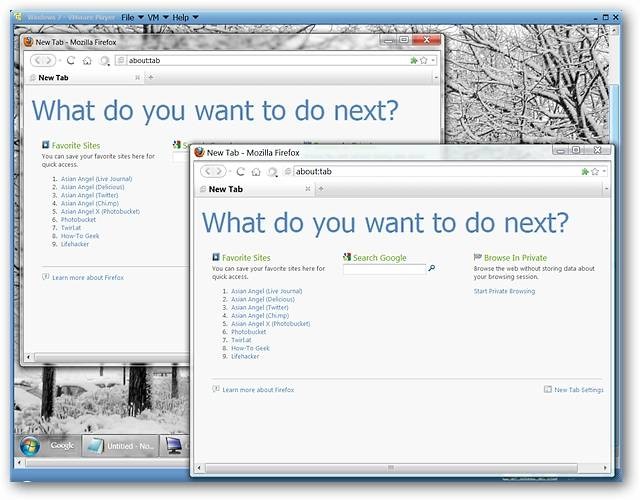Image resolution: width=640 pixels, height=500 pixels.
Task: Close the New Tab tab in front Firefox window
Action: point(308,189)
